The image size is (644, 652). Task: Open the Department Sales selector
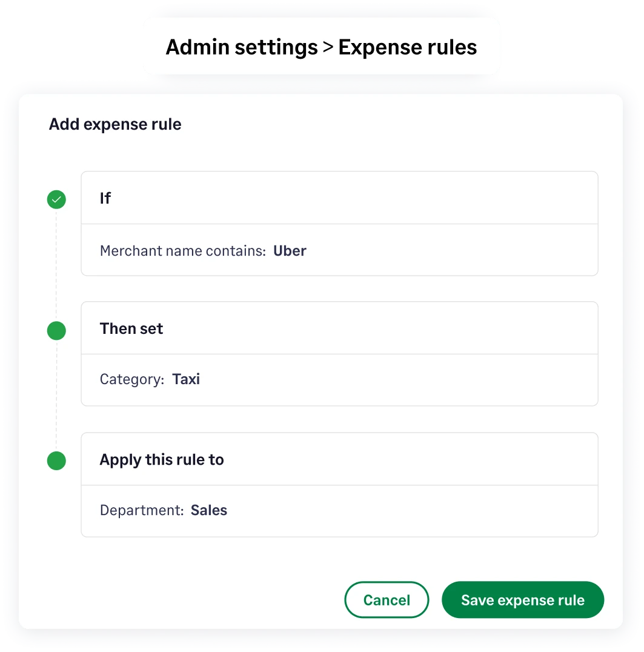tap(209, 510)
